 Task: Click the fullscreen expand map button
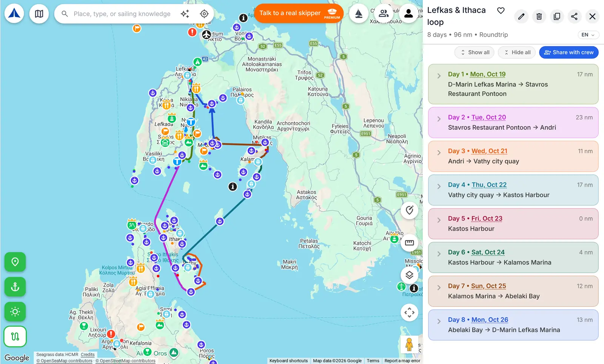tap(410, 312)
